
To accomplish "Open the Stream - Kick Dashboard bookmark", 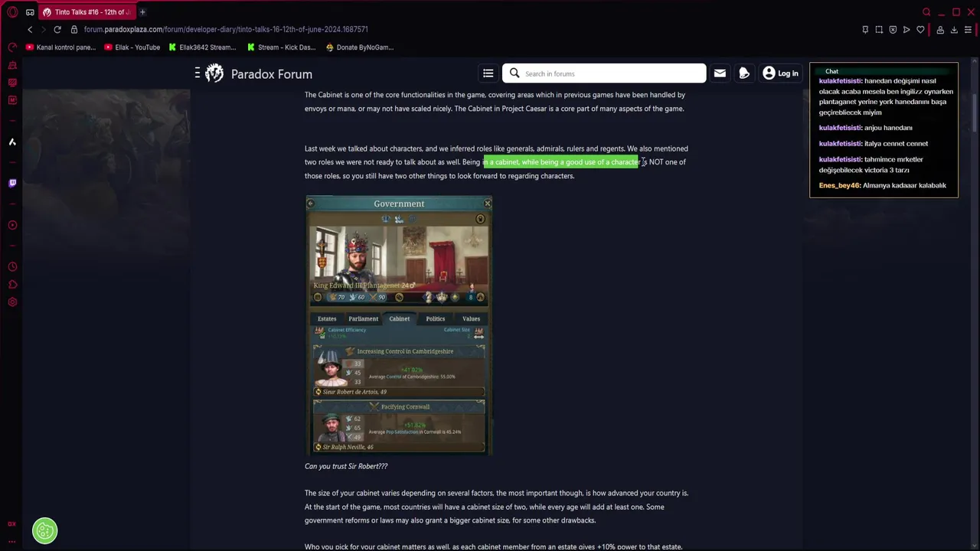I will pos(282,47).
